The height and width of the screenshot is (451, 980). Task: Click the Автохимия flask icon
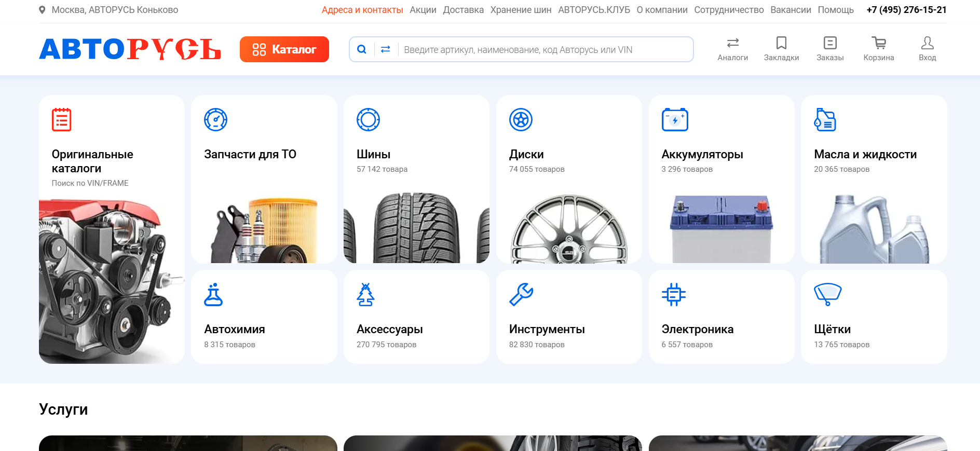213,294
